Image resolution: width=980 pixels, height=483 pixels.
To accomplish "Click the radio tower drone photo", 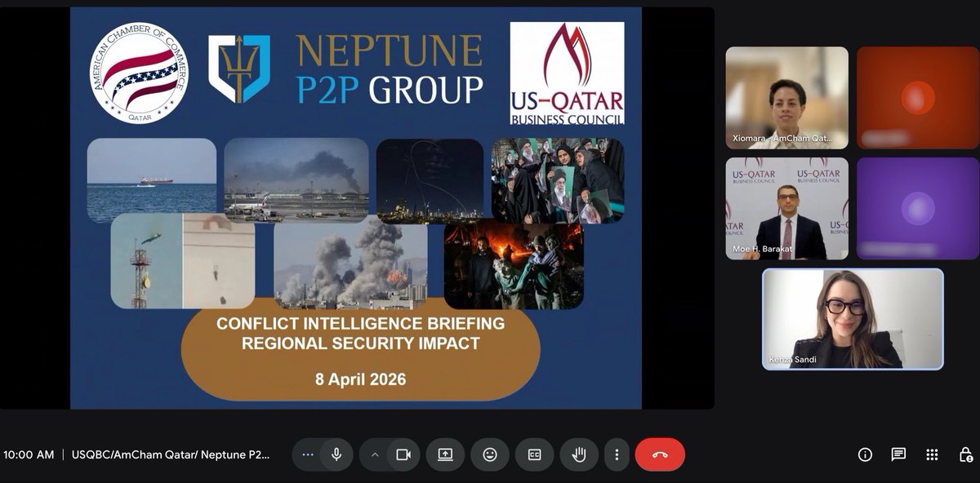I will point(183,261).
